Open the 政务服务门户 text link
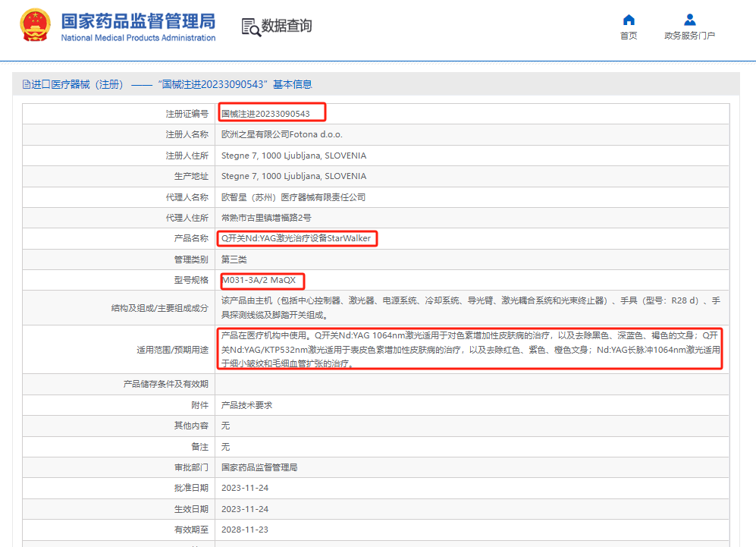756x547 pixels. (x=689, y=36)
